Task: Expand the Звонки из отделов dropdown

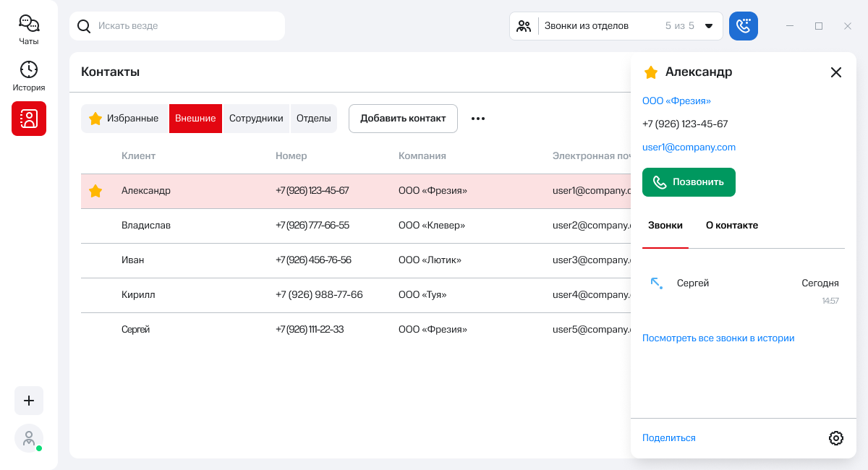Action: [708, 26]
